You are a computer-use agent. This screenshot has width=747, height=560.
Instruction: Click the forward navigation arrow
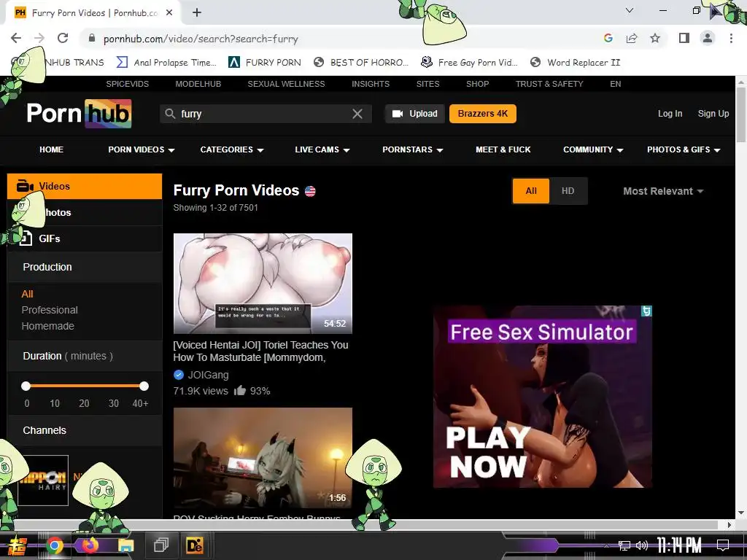tap(39, 38)
